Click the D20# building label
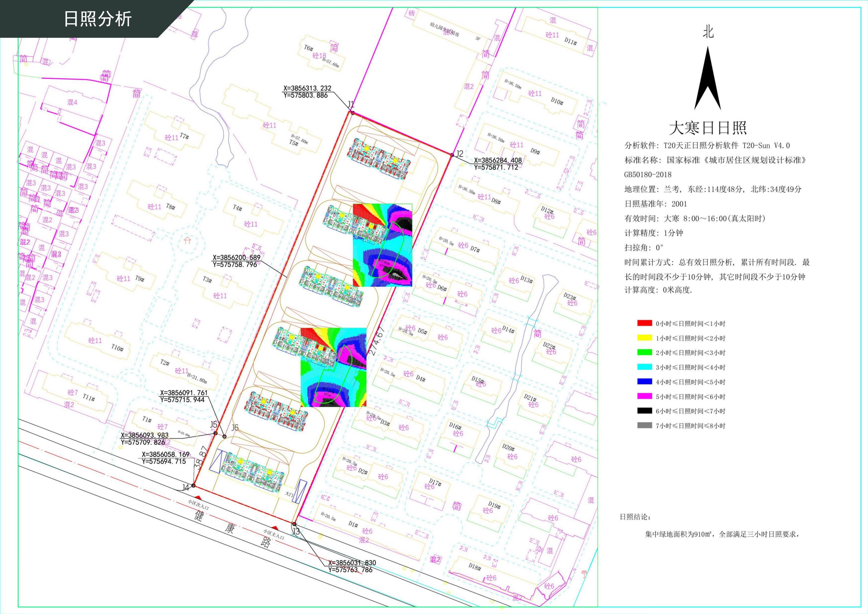Image resolution: width=868 pixels, height=614 pixels. point(508,448)
